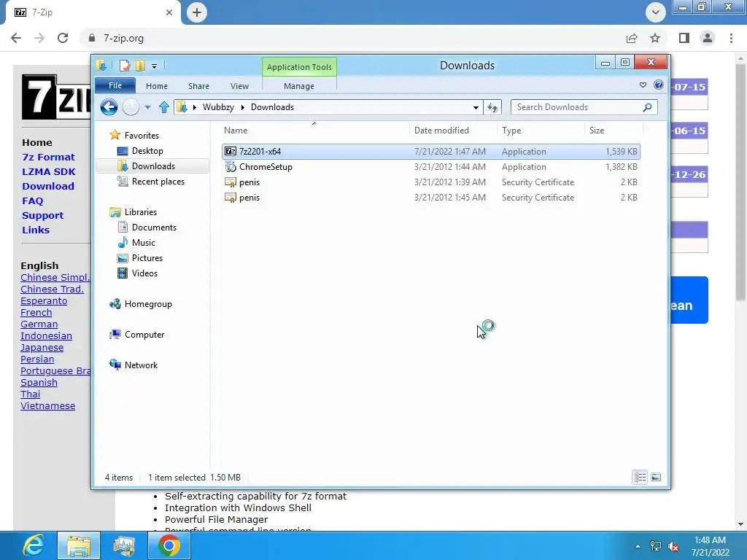The height and width of the screenshot is (560, 747).
Task: Switch site language to German
Action: click(39, 324)
